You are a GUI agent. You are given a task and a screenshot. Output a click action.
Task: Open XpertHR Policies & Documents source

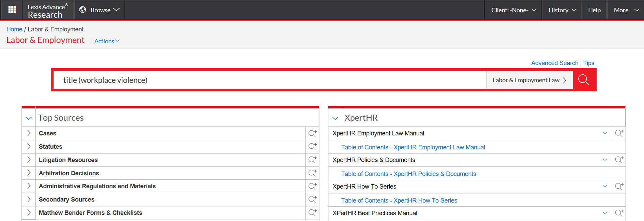[x=374, y=160]
